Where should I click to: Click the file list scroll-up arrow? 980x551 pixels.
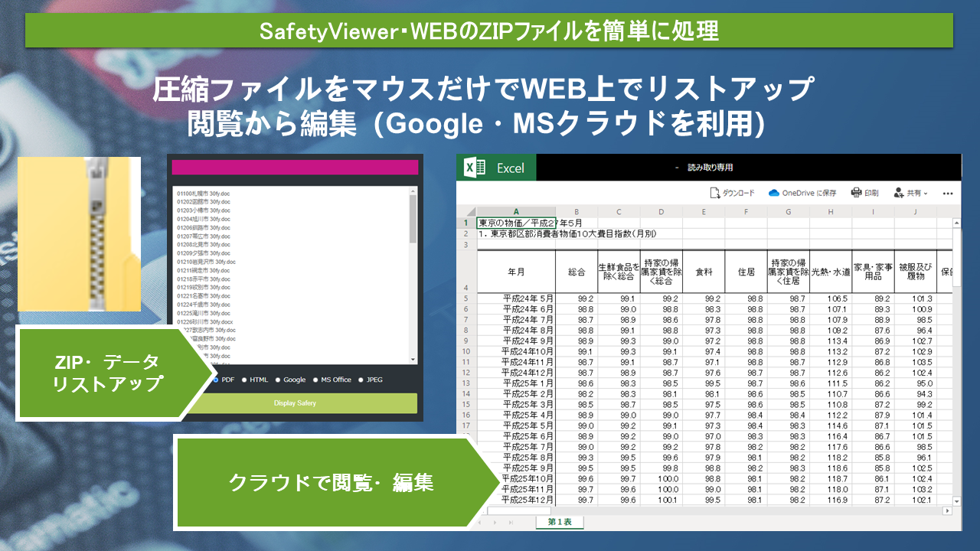point(413,191)
